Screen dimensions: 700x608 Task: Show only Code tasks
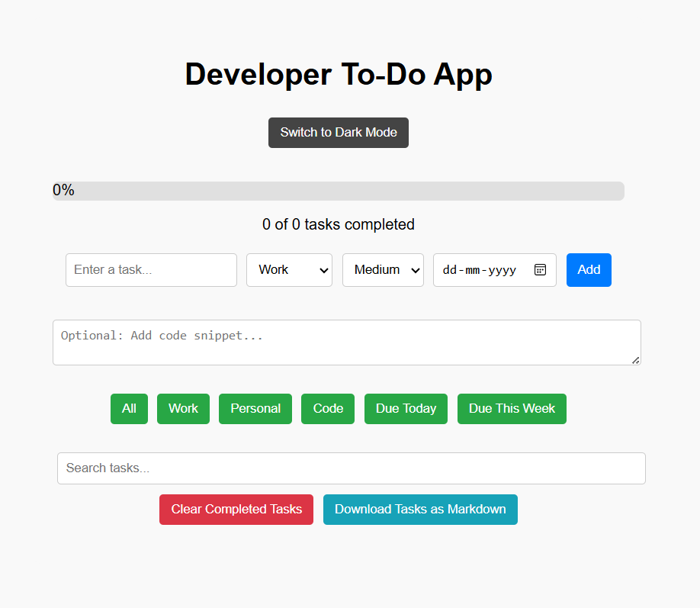[327, 408]
